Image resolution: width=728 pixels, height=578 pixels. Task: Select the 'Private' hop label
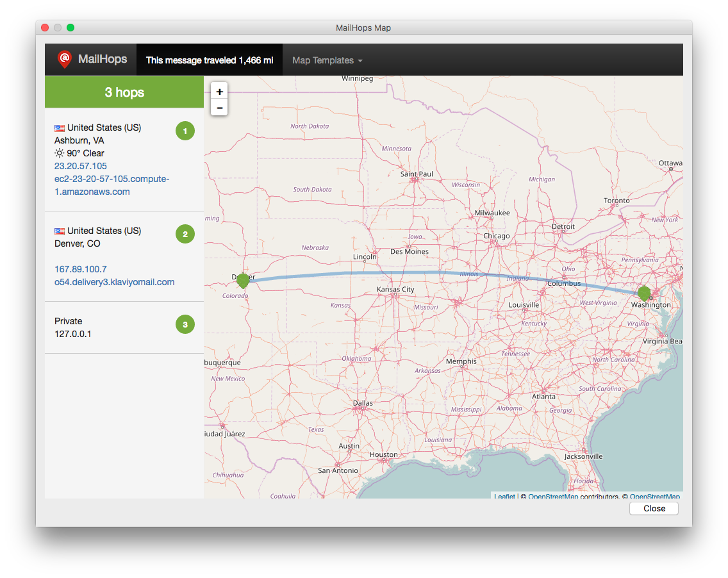tap(68, 321)
